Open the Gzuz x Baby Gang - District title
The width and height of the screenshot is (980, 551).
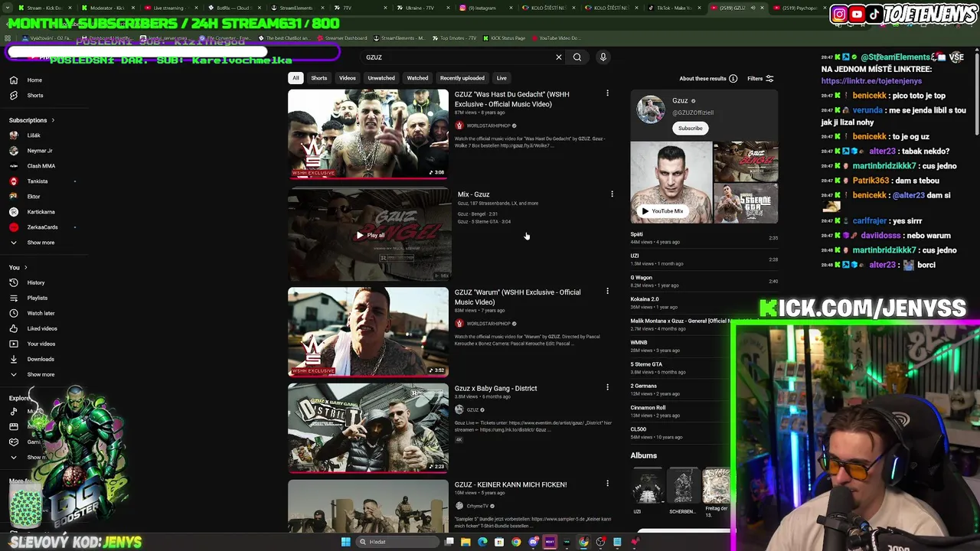pyautogui.click(x=495, y=388)
